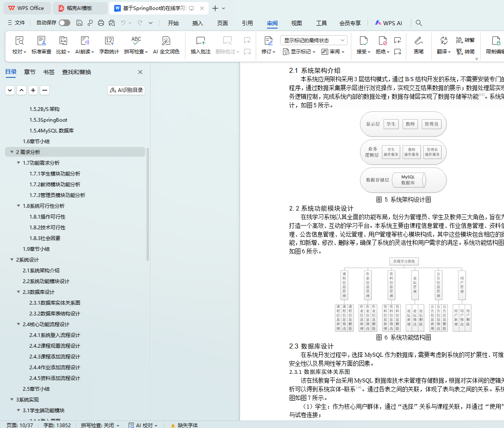This screenshot has height=428, width=504.
Task: Collapse the 2 需求分析 tree node
Action: click(x=12, y=152)
